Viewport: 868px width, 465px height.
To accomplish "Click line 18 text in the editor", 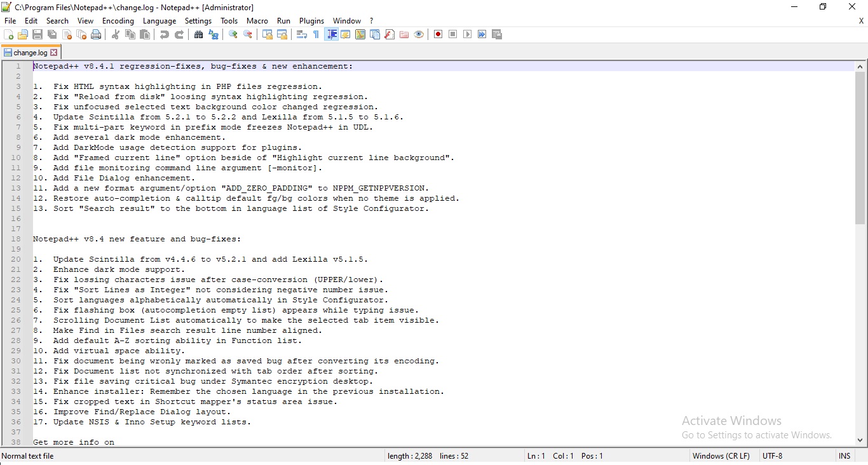I will coord(137,239).
